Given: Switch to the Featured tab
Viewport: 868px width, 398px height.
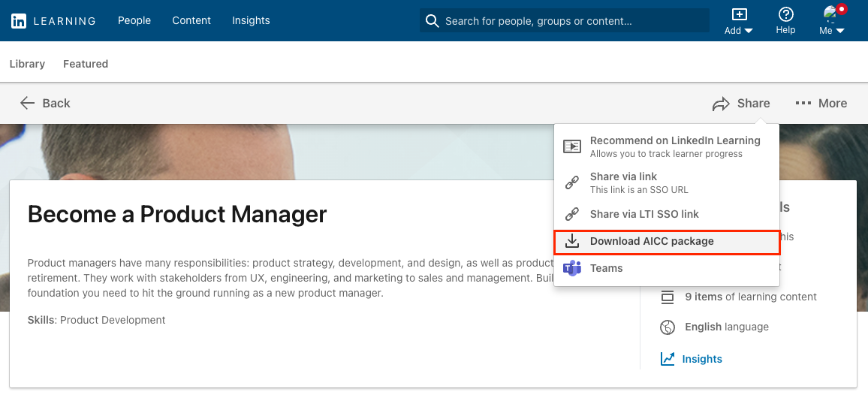Looking at the screenshot, I should click(x=86, y=65).
